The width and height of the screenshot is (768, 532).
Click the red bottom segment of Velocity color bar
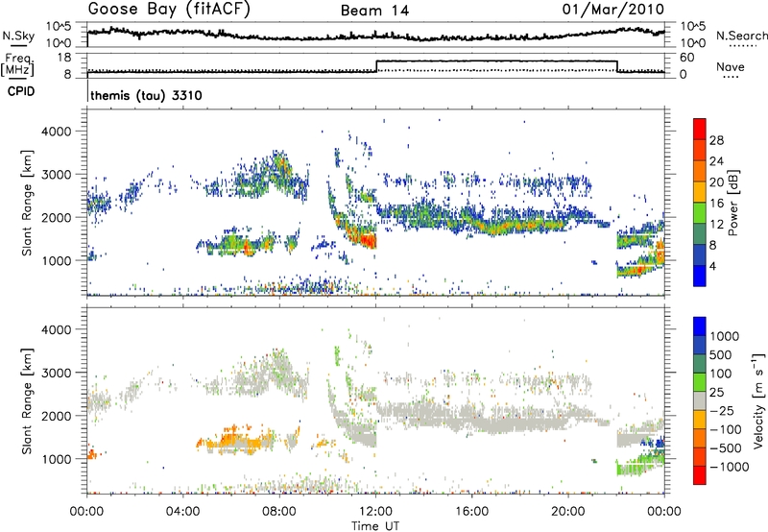point(700,475)
